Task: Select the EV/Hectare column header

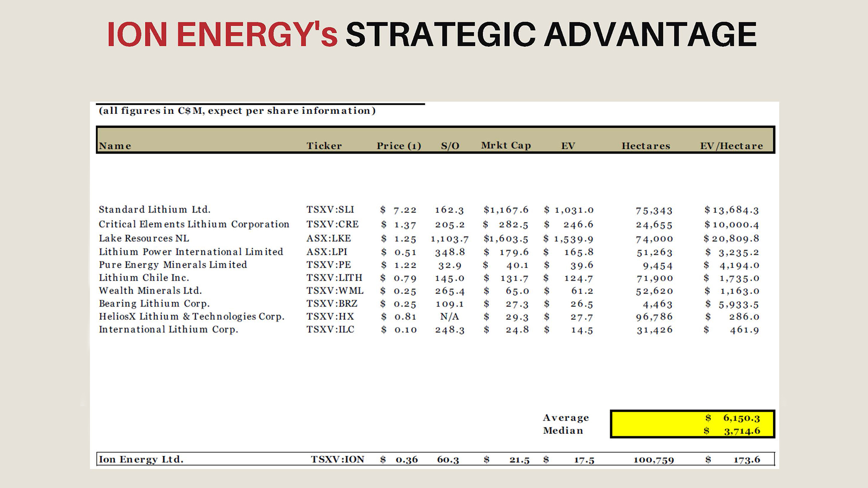Action: tap(731, 146)
